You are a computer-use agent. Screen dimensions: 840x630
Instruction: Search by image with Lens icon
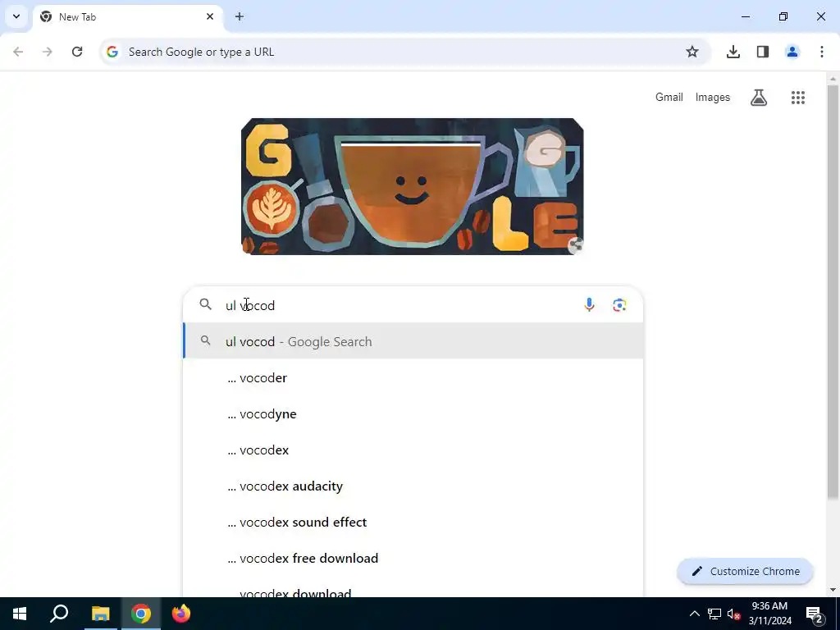point(619,305)
